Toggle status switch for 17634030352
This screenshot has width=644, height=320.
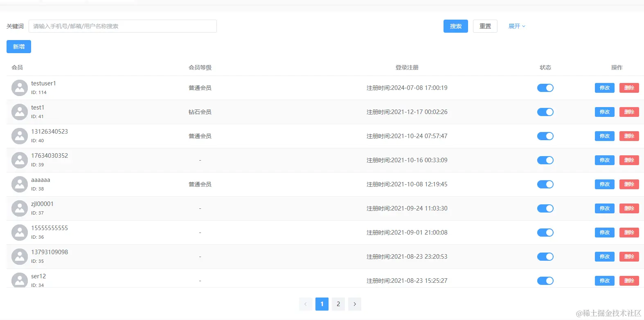pyautogui.click(x=545, y=160)
